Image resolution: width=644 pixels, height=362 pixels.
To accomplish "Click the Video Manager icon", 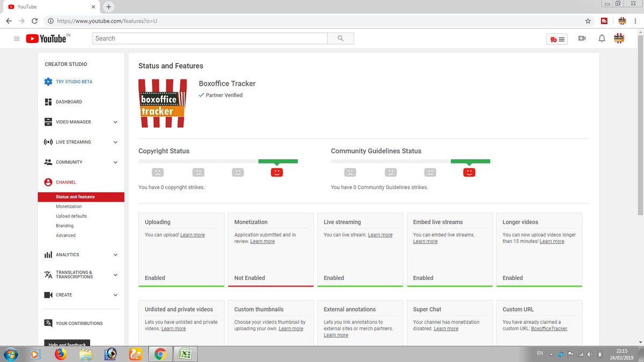I will click(x=48, y=122).
